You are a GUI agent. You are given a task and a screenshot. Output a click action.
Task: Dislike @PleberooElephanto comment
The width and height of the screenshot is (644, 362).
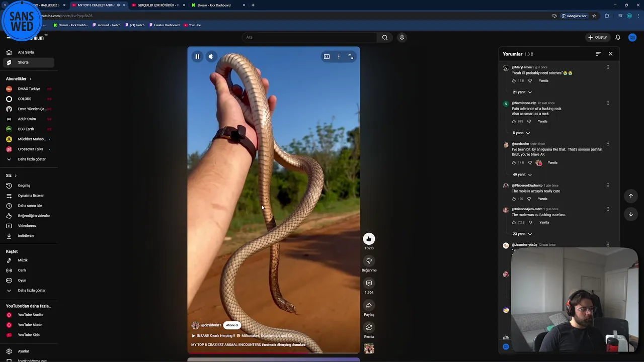point(529,199)
